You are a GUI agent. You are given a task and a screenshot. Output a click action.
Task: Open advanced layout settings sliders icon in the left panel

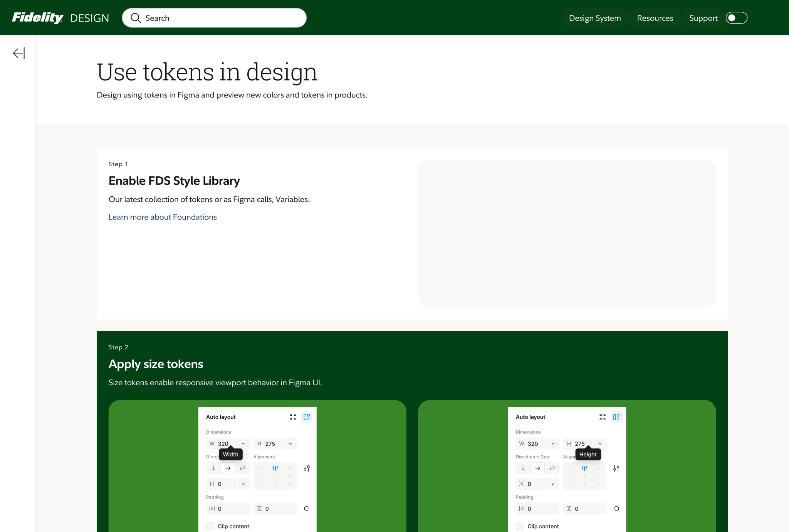307,468
